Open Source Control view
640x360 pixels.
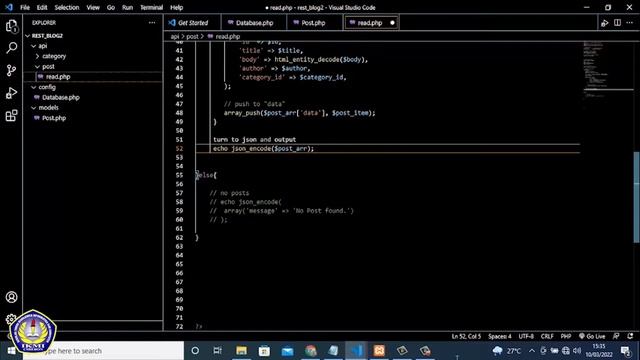[11, 70]
